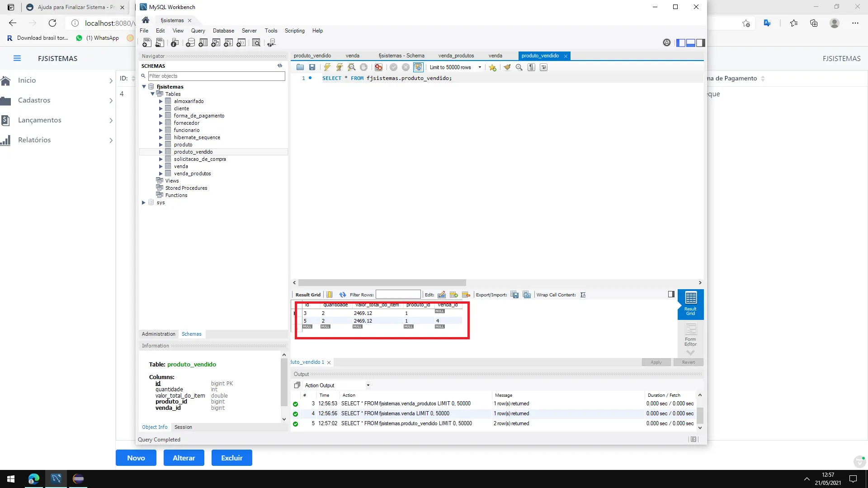
Task: Toggle autocommit mode button
Action: [418, 67]
